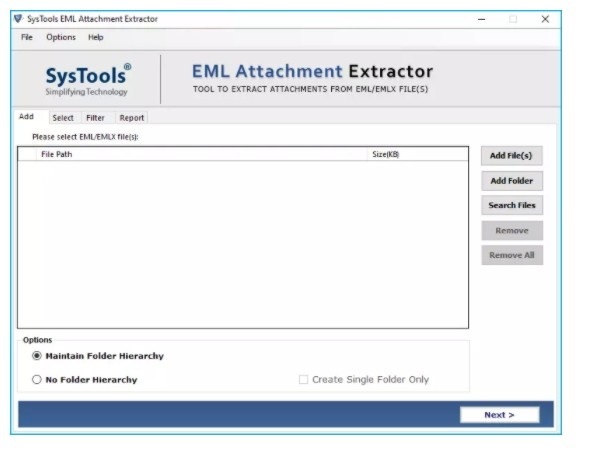Image resolution: width=590 pixels, height=451 pixels.
Task: Click the Remove All button
Action: pyautogui.click(x=512, y=255)
